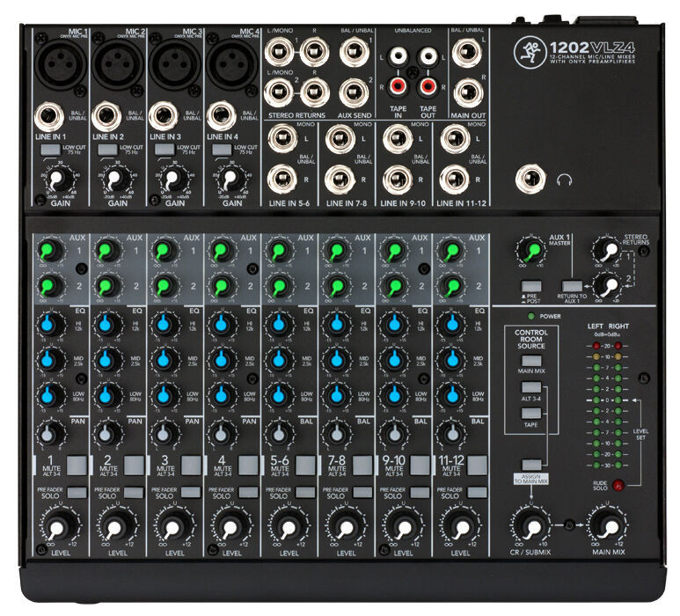
Task: Click the channel 9-10 LEVEL knob
Action: [x=402, y=527]
